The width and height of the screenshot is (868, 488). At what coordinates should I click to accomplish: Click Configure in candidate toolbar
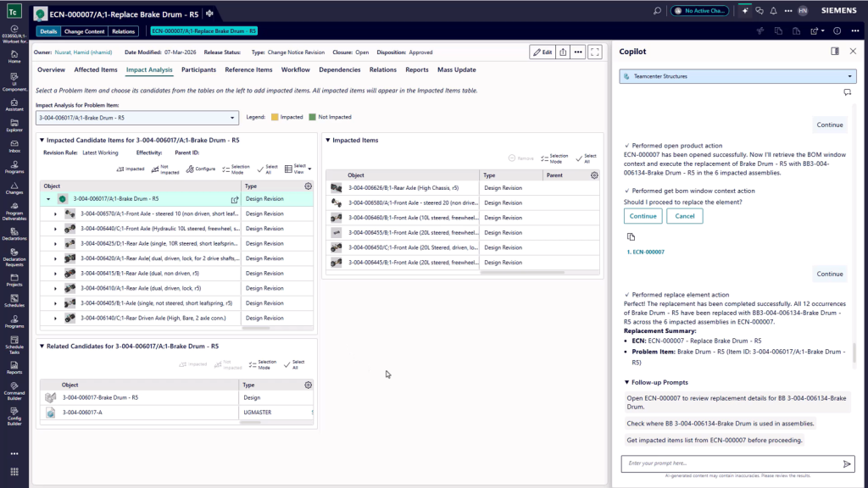(200, 169)
